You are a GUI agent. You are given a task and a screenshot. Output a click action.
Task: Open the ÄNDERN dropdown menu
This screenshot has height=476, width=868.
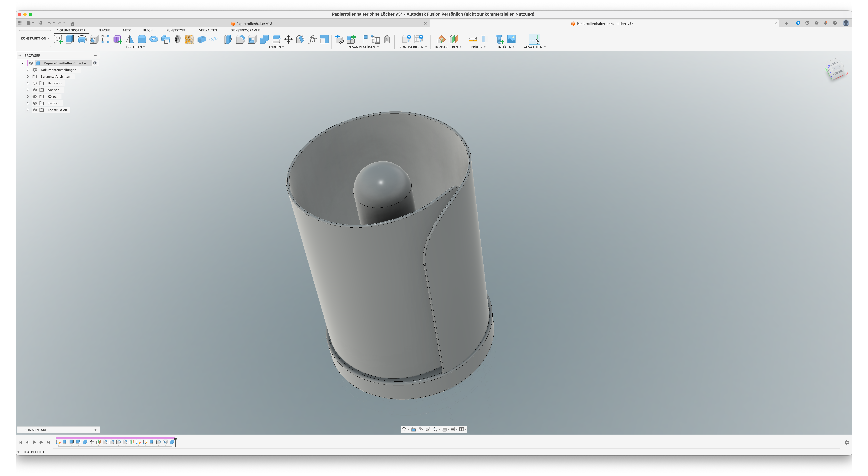point(276,47)
